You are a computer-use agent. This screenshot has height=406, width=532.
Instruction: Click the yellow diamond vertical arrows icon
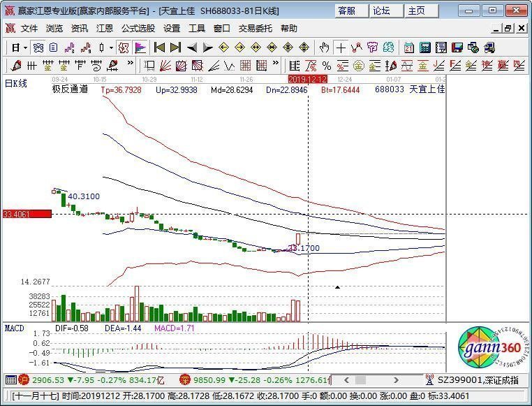(x=304, y=48)
